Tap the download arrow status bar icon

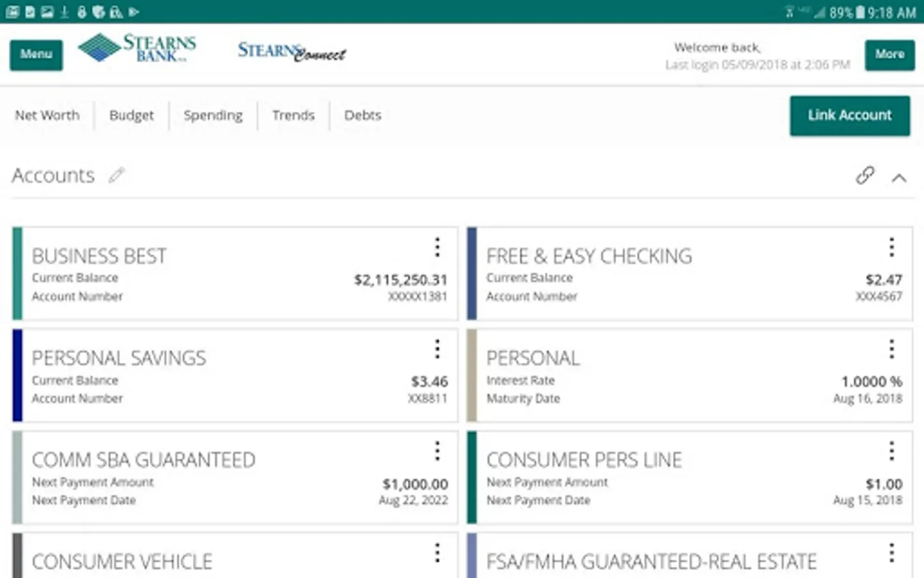click(64, 12)
